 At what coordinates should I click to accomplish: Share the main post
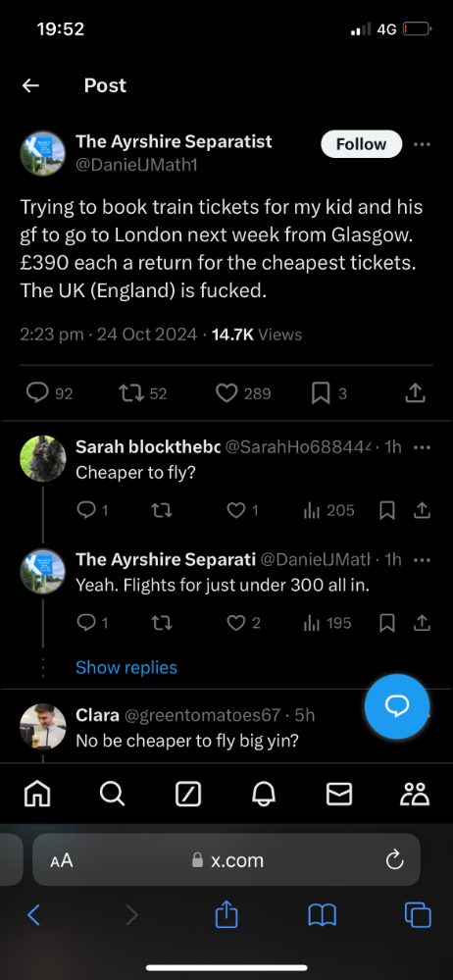pyautogui.click(x=416, y=393)
